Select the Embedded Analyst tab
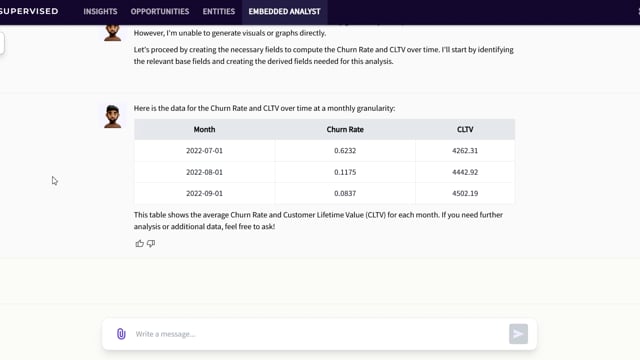 [284, 11]
